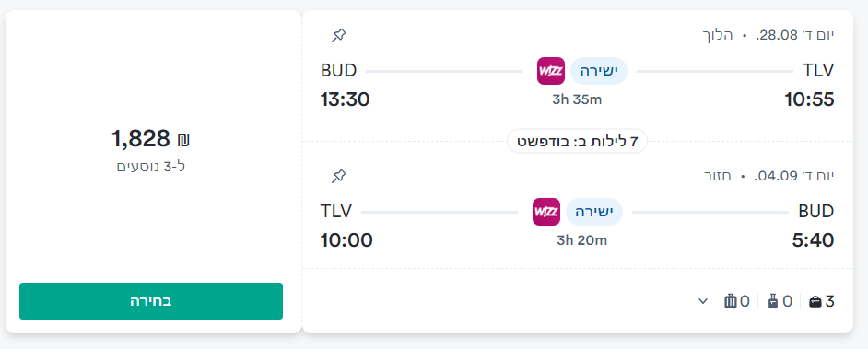
Task: Pin the outbound TLV to BUD flight
Action: tap(338, 36)
